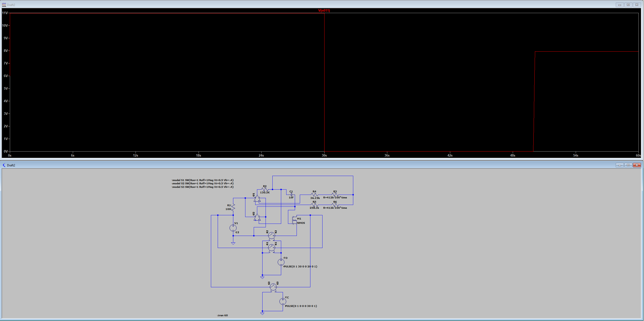The image size is (644, 321).
Task: Click the ground symbol below V1
Action: (x=233, y=243)
